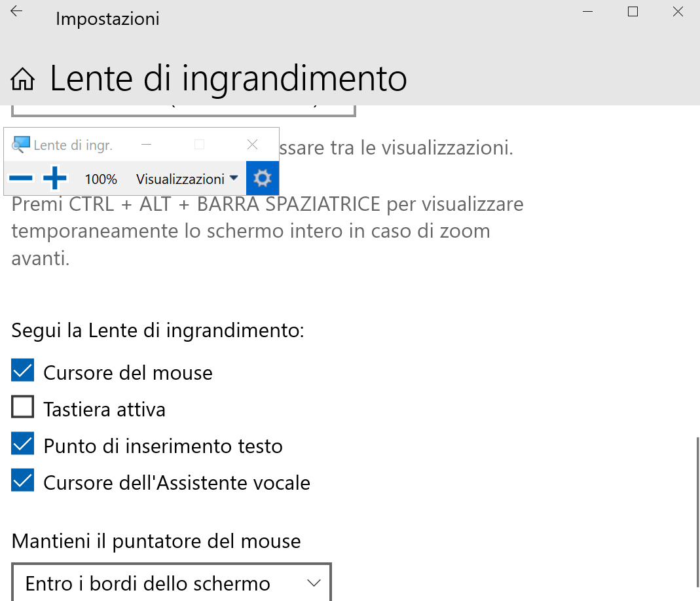Click the CTRL + ALT + BARRA SPAZIATRICE paragraph
The height and width of the screenshot is (601, 700).
[x=267, y=231]
